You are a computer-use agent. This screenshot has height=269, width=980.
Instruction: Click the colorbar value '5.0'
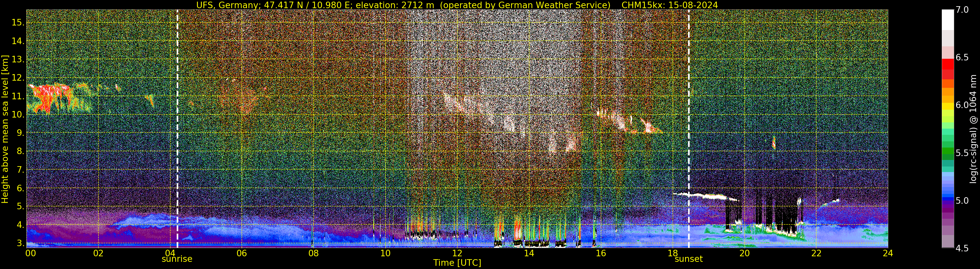coord(962,200)
